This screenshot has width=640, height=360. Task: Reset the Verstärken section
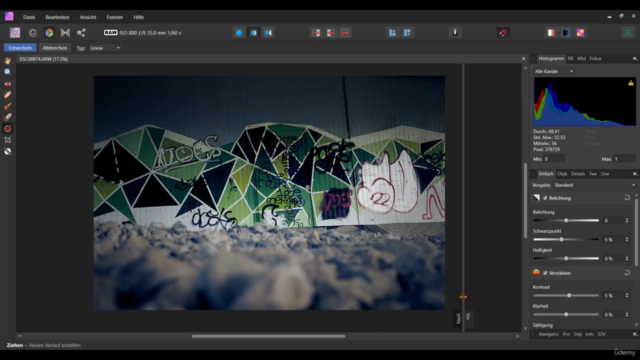pyautogui.click(x=627, y=273)
